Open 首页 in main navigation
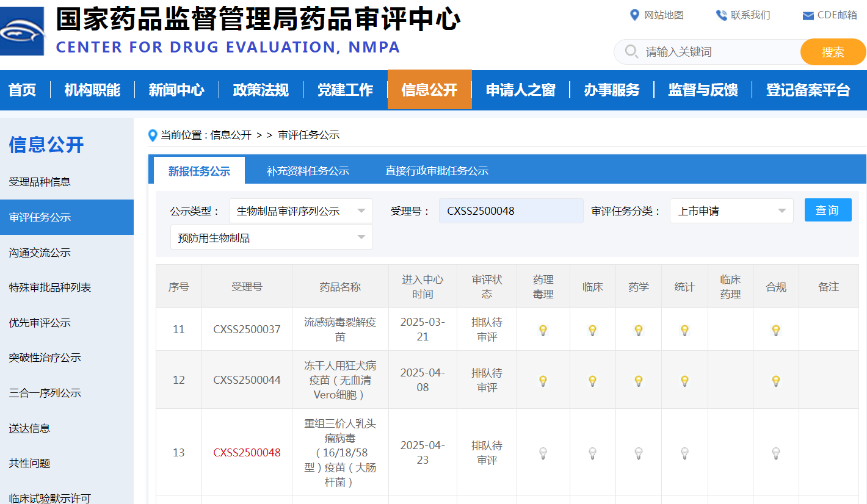Image resolution: width=867 pixels, height=504 pixels. point(23,90)
